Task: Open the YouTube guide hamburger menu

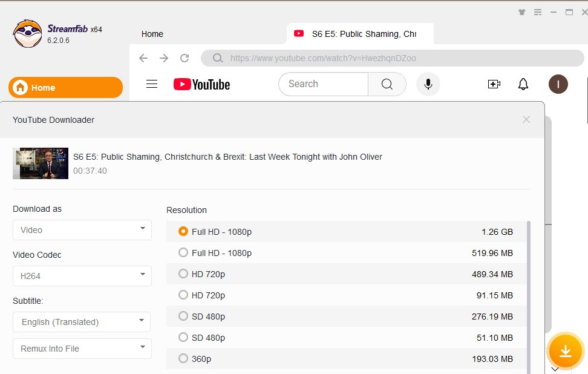Action: [152, 84]
